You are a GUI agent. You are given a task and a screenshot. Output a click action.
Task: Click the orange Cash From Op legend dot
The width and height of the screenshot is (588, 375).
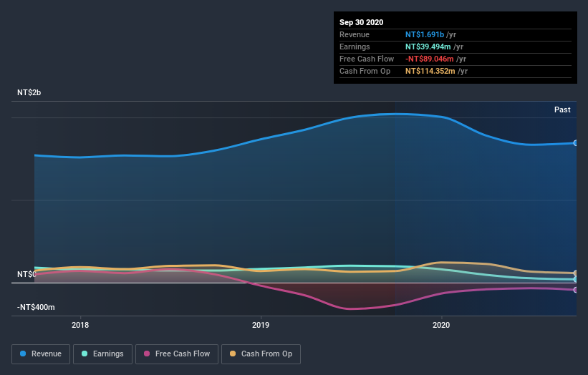point(233,354)
